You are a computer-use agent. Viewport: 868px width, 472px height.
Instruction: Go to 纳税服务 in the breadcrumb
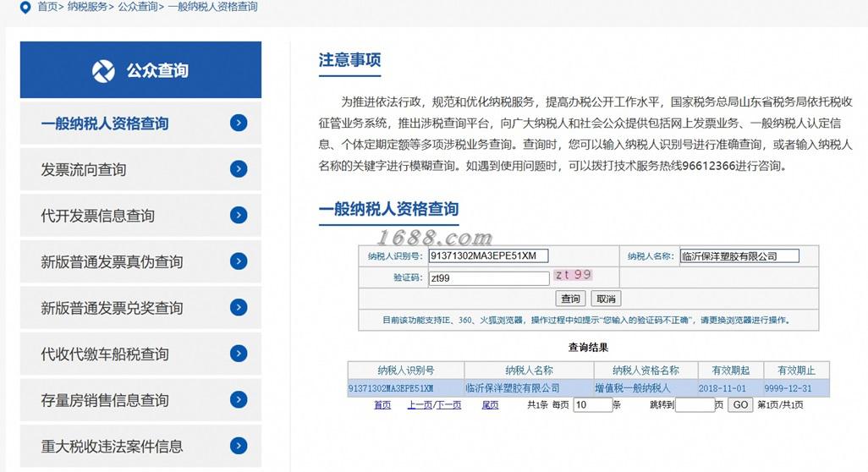coord(87,8)
